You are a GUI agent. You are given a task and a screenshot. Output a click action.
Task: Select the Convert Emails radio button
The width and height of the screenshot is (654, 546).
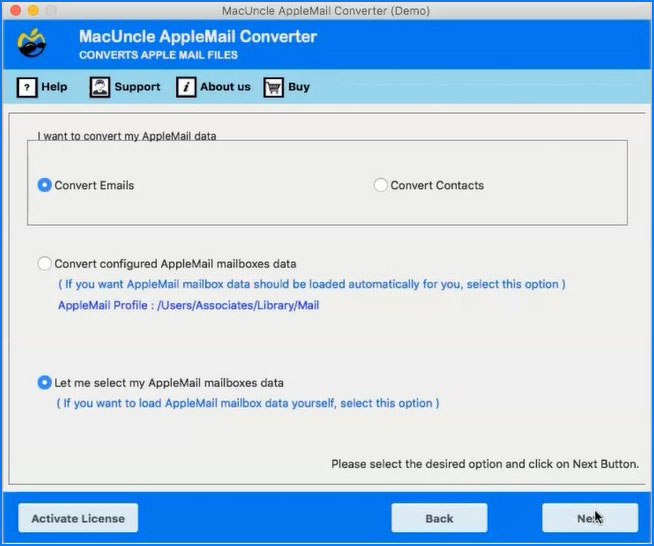pos(45,185)
